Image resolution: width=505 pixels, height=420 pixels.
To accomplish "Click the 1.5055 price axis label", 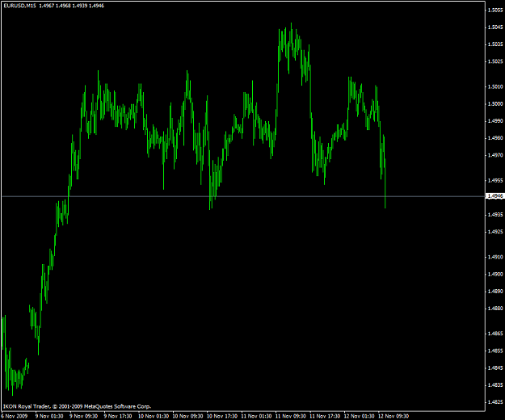I will pos(495,10).
